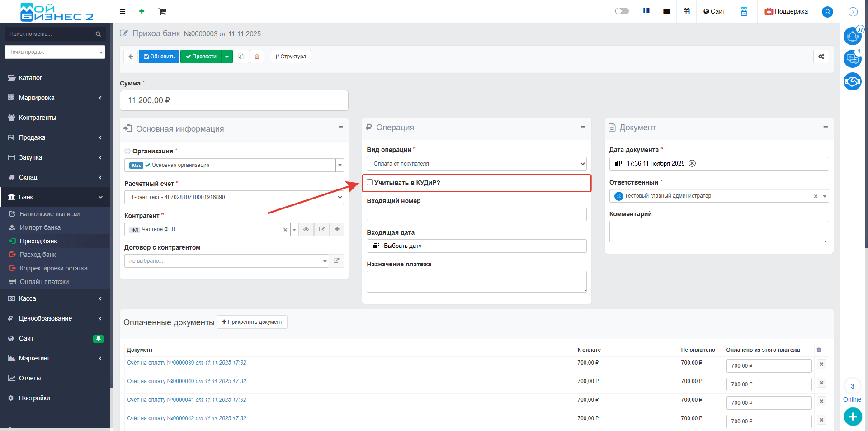The width and height of the screenshot is (868, 431).
Task: Click the copy document icon
Action: (x=241, y=57)
